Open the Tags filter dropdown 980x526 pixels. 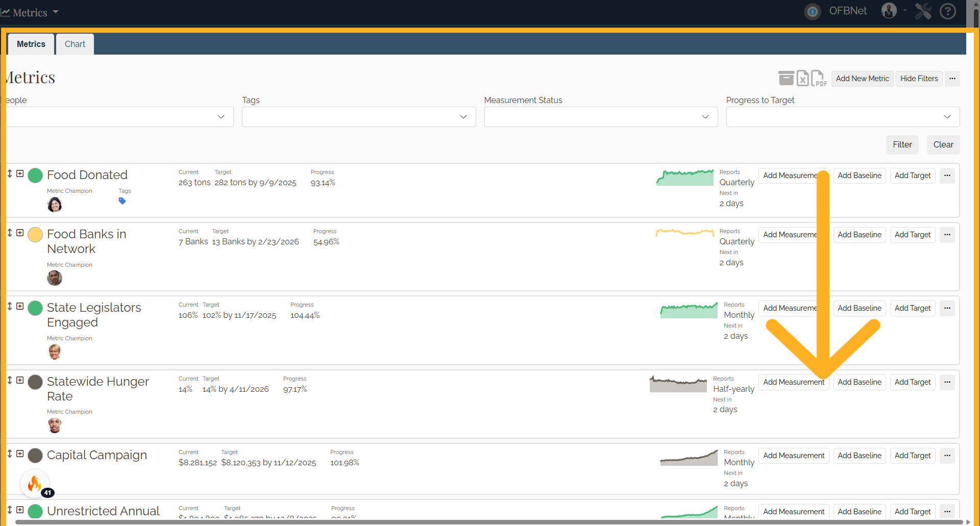tap(359, 117)
